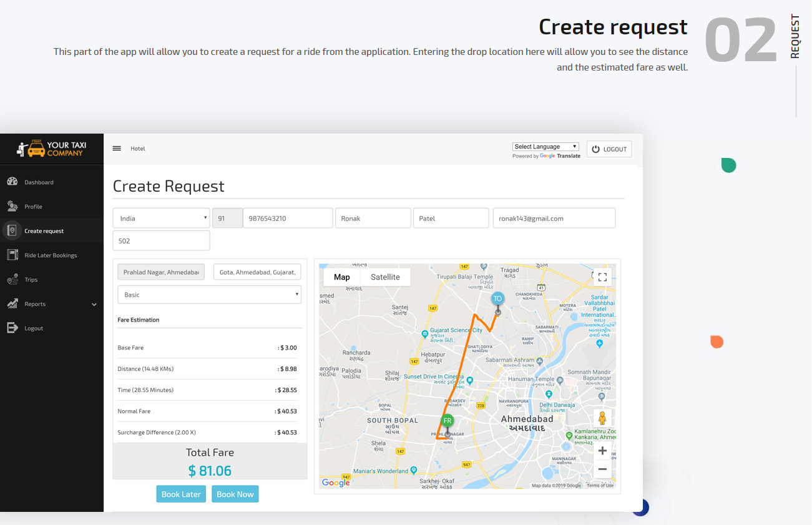Click the green FR origin marker
Screen dimensions: 812x525
coord(447,421)
